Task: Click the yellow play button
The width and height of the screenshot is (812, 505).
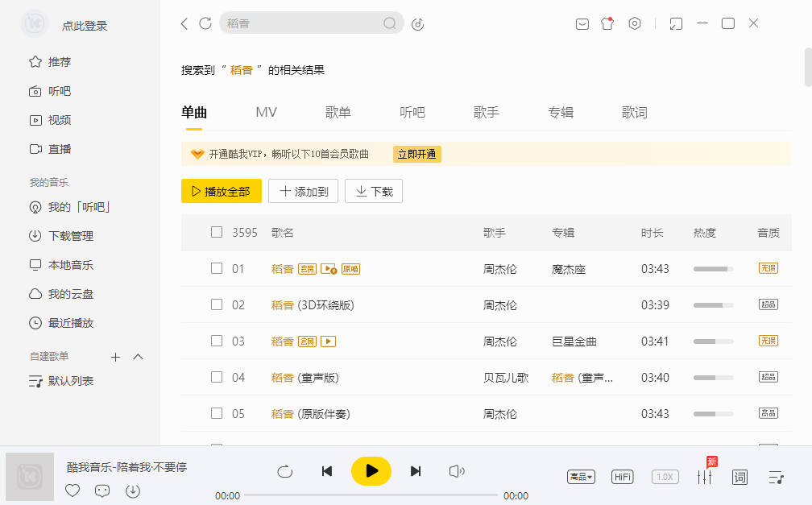Action: tap(371, 471)
